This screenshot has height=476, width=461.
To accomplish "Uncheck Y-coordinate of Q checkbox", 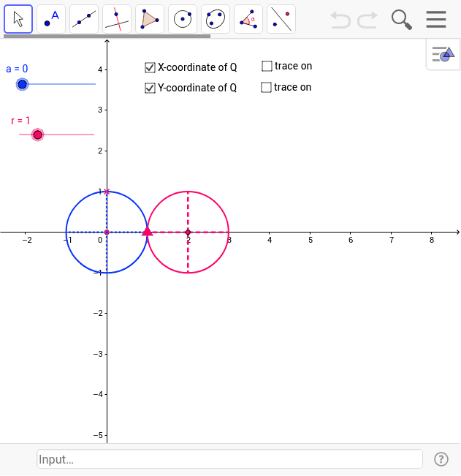I will coord(150,88).
